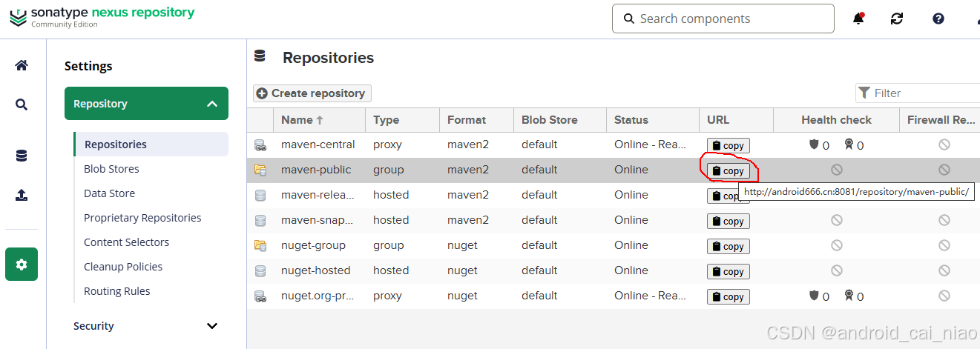This screenshot has height=349, width=980.
Task: Open the help question mark icon
Action: click(x=938, y=19)
